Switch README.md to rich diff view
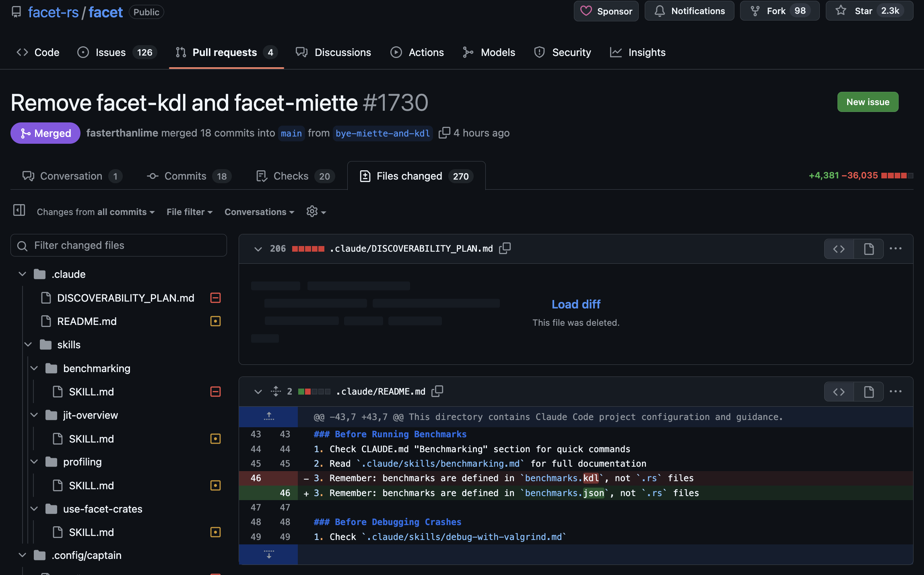This screenshot has height=575, width=924. coord(868,392)
